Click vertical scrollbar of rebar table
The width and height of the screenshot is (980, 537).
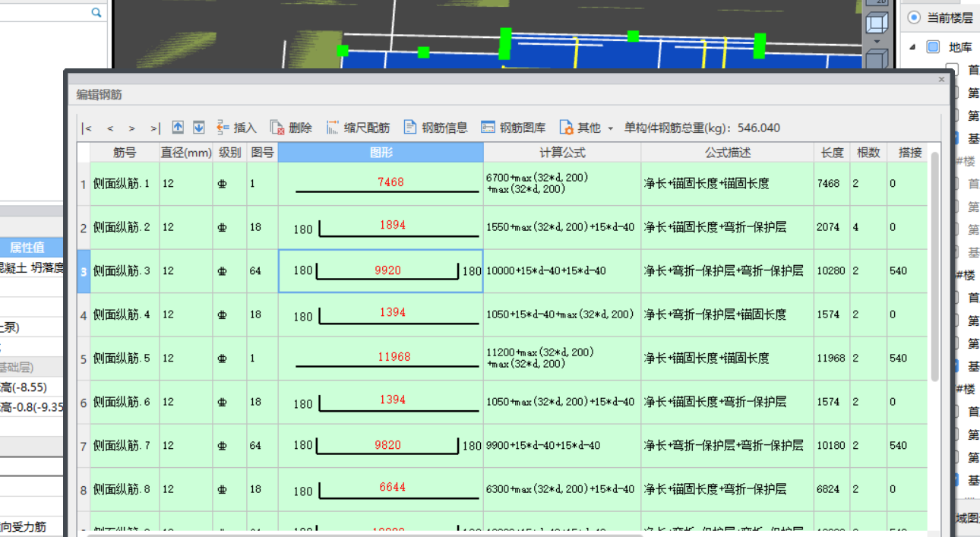(934, 266)
